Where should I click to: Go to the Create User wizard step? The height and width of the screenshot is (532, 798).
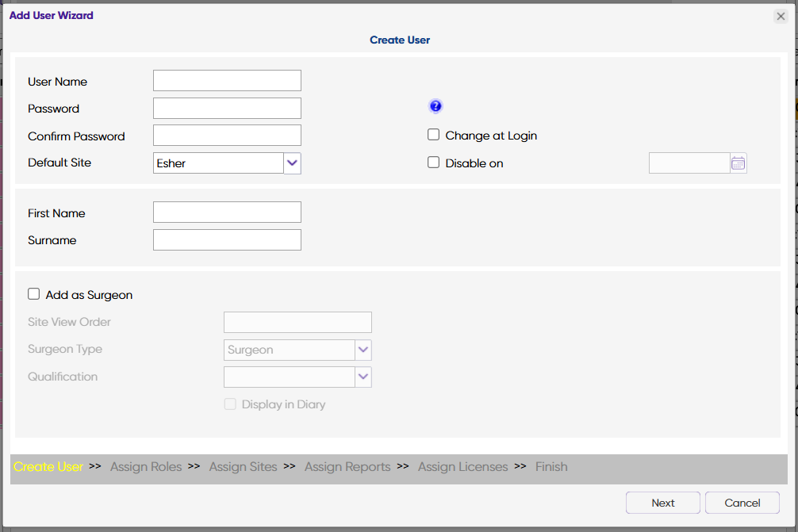[x=48, y=467]
